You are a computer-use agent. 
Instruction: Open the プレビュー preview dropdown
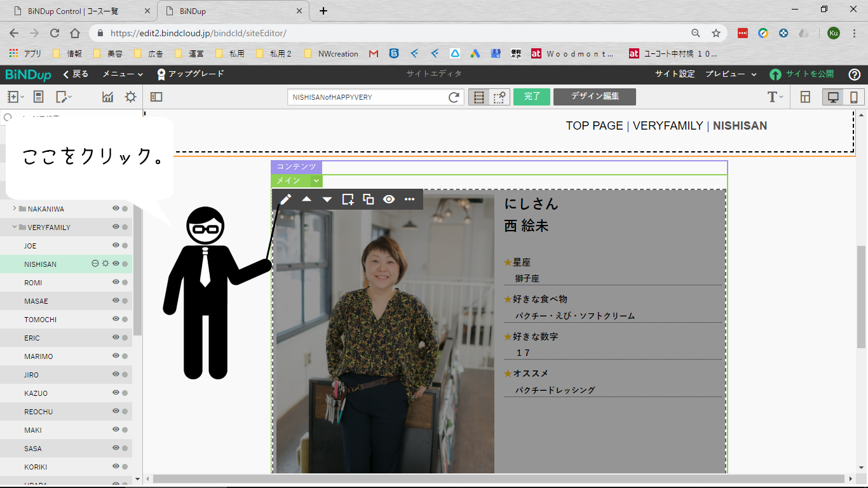tap(731, 74)
